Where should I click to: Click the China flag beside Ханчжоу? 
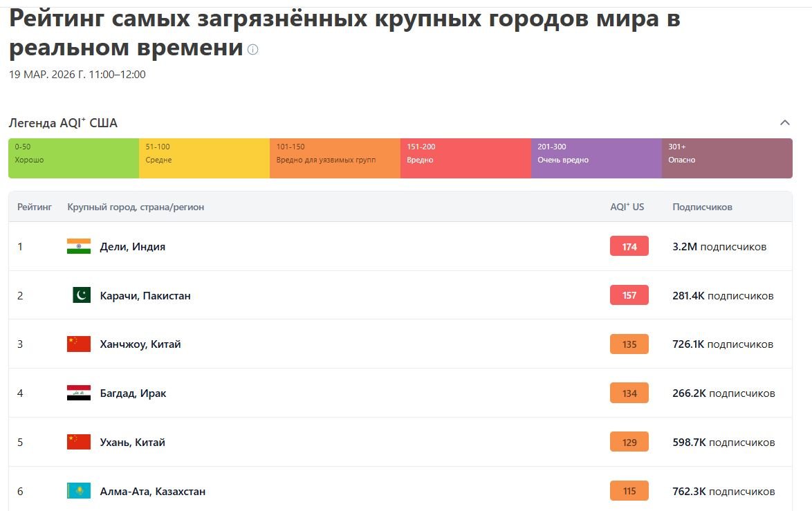click(79, 344)
